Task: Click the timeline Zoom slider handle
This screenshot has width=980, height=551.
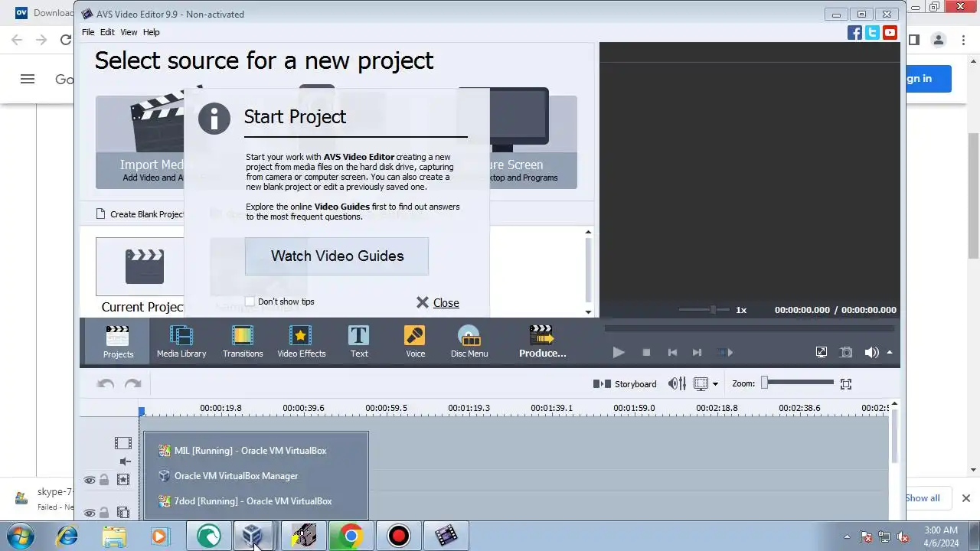Action: pyautogui.click(x=764, y=382)
